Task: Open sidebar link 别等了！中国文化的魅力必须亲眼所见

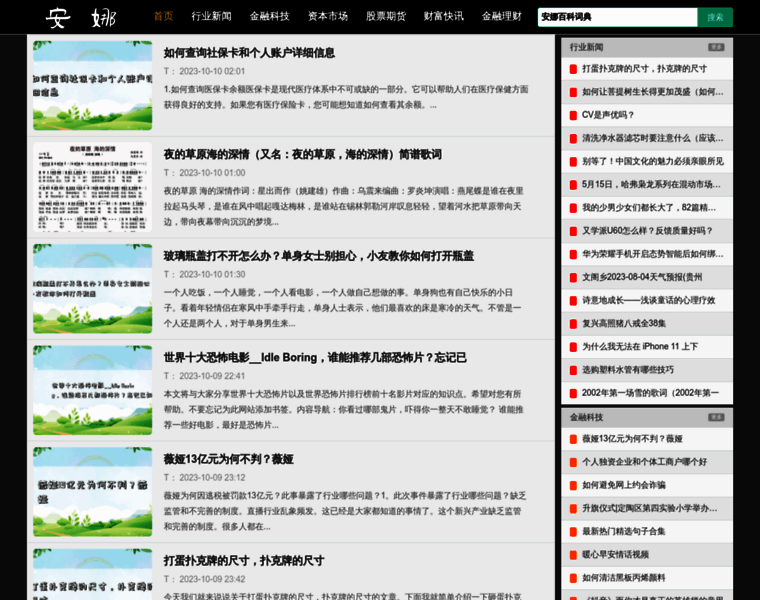Action: click(x=653, y=161)
